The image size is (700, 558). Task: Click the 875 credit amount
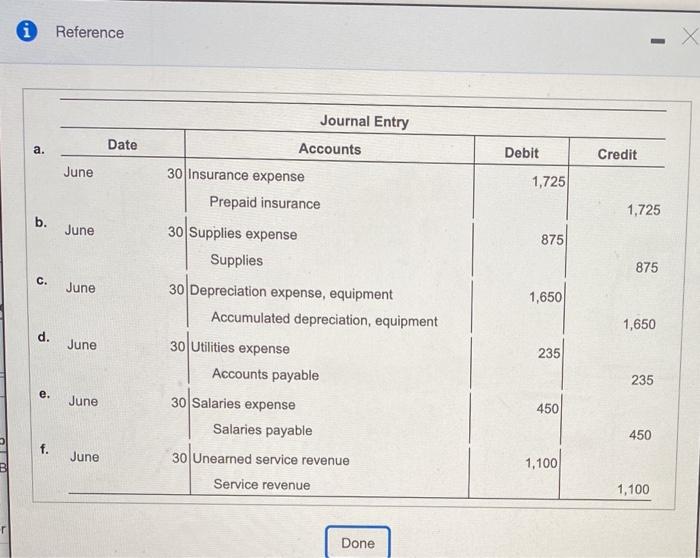click(x=646, y=267)
